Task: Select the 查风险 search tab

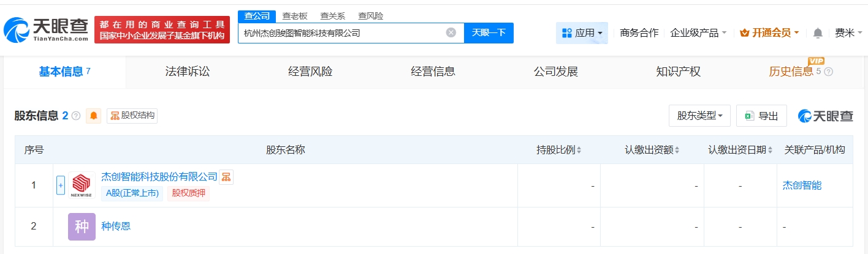Action: pos(371,16)
